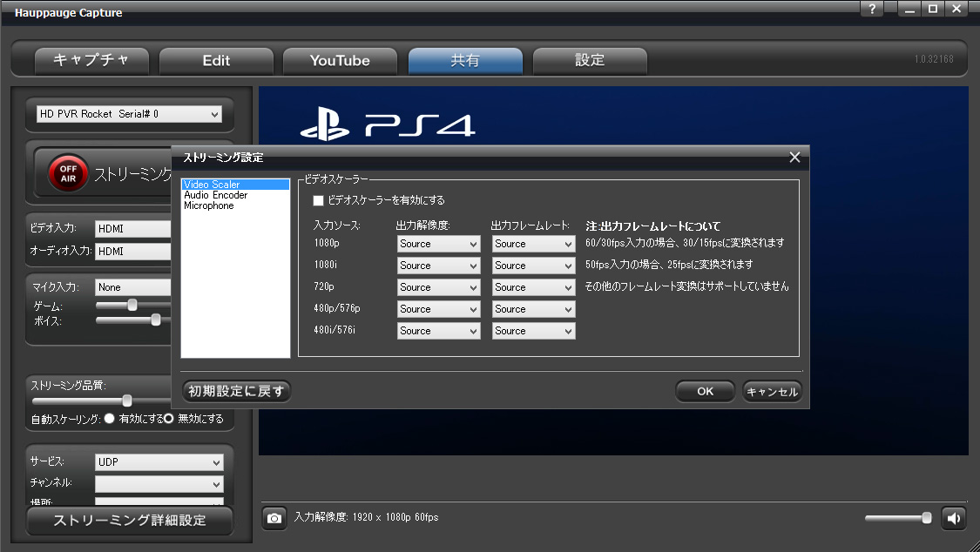
Task: Click the version number 1.0.32168 text
Action: [934, 59]
